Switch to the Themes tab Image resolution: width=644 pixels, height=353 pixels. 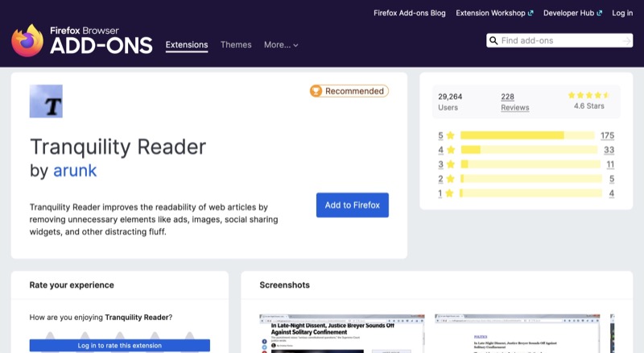[236, 45]
